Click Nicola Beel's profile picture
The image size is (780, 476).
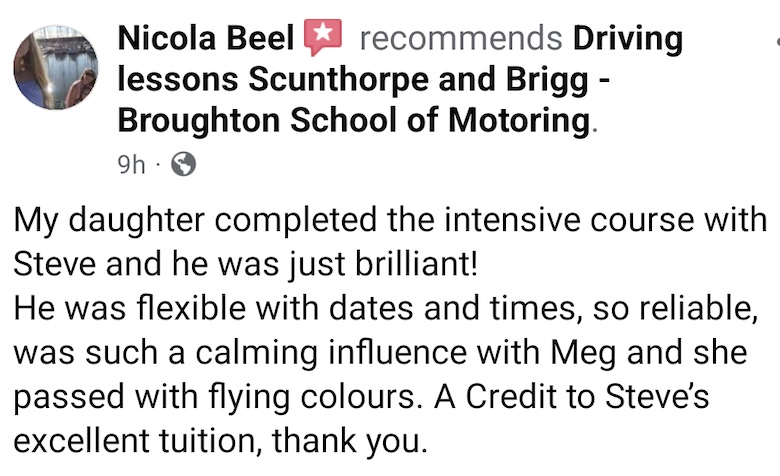tap(56, 68)
